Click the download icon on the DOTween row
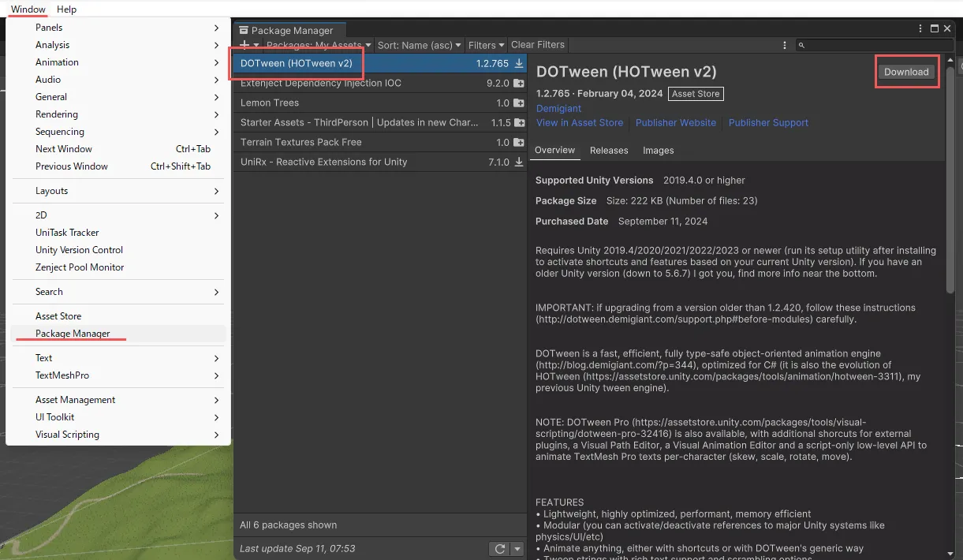963x560 pixels. [x=519, y=63]
